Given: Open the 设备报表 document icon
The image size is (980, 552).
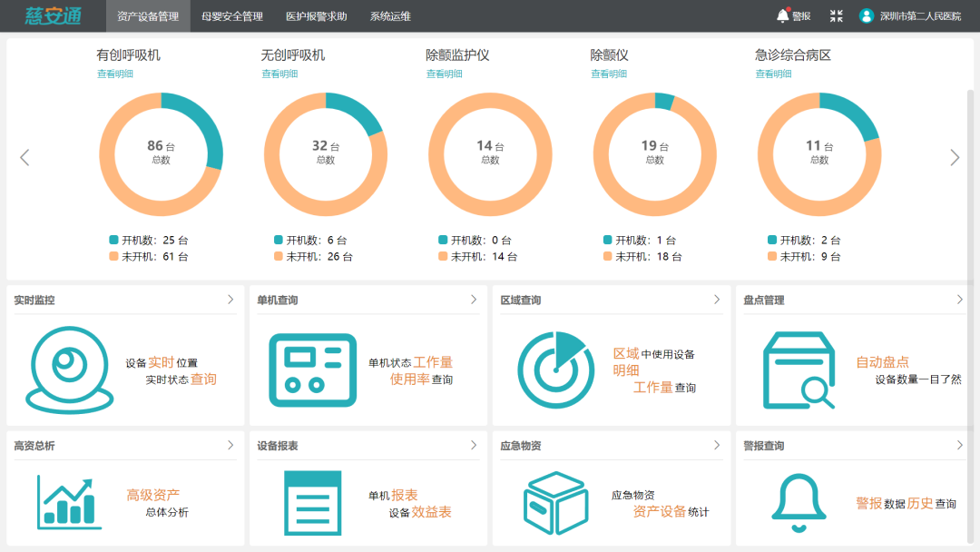Looking at the screenshot, I should pos(312,503).
